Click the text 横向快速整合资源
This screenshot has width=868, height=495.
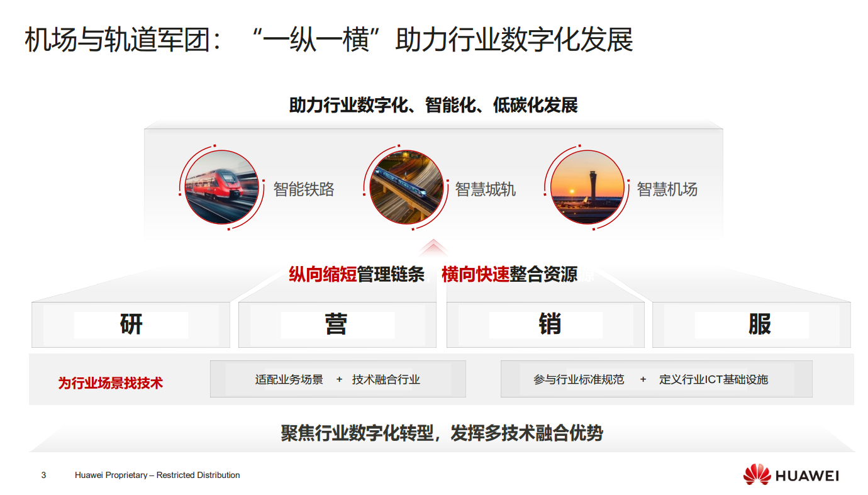point(509,274)
